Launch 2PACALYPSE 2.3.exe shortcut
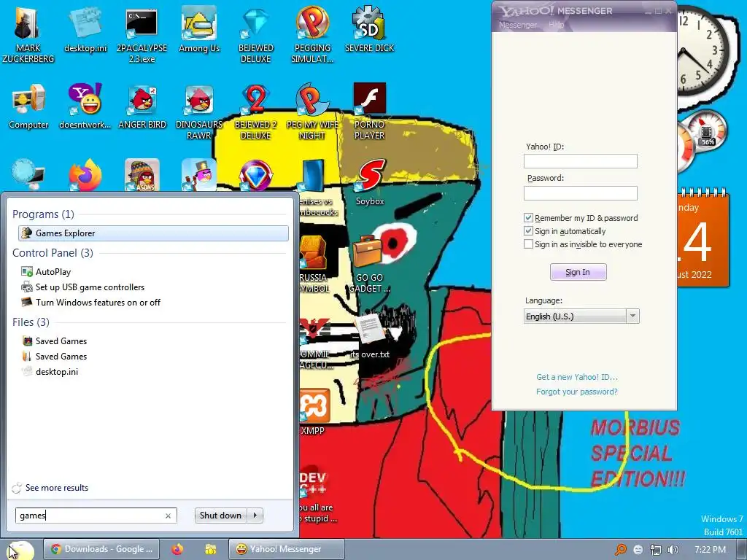The height and width of the screenshot is (560, 747). [142, 34]
